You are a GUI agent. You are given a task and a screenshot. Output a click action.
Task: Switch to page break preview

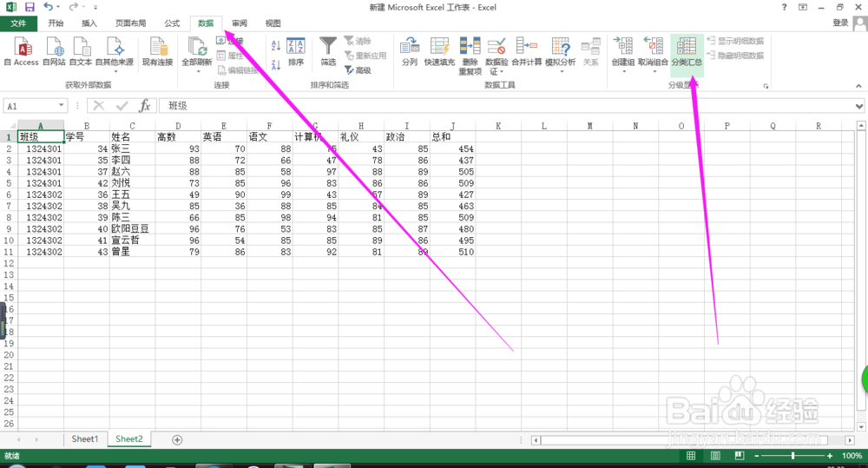click(x=740, y=455)
